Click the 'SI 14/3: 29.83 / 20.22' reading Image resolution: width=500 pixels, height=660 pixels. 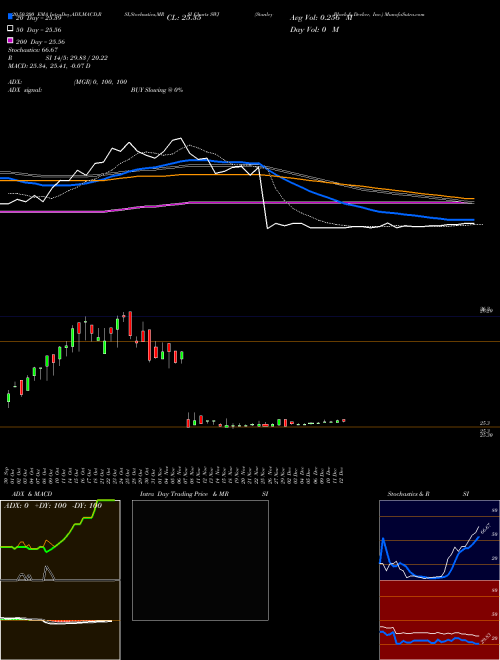pyautogui.click(x=77, y=58)
